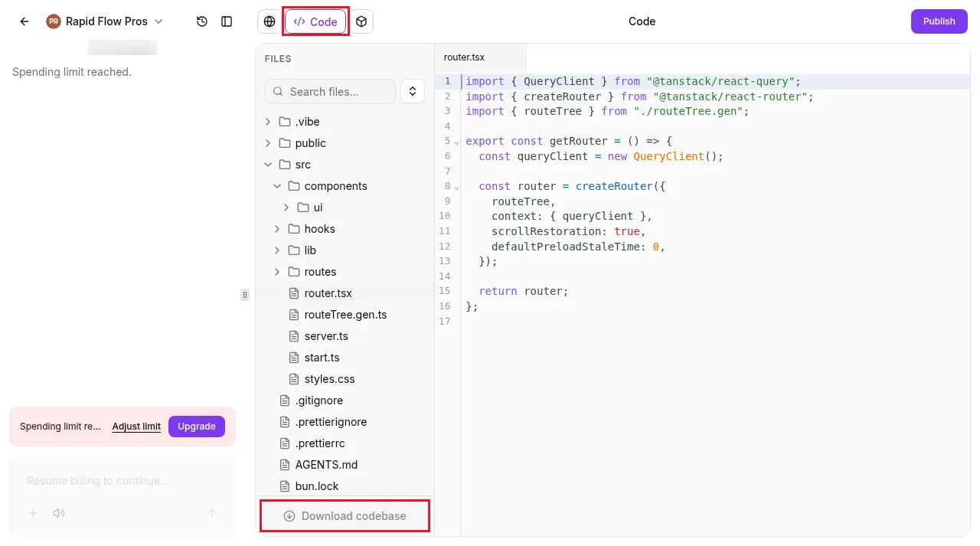This screenshot has height=546, width=980.
Task: Focus the Search files input
Action: pos(330,91)
